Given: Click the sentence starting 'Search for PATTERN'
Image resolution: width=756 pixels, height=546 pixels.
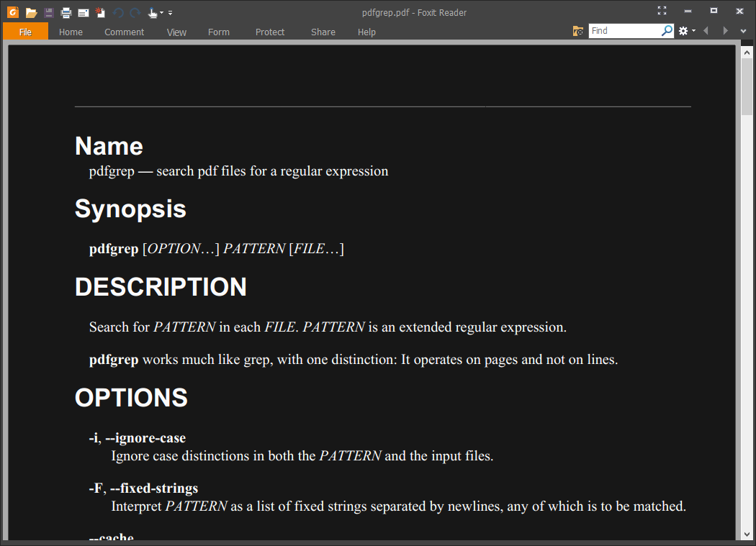Looking at the screenshot, I should coord(328,327).
